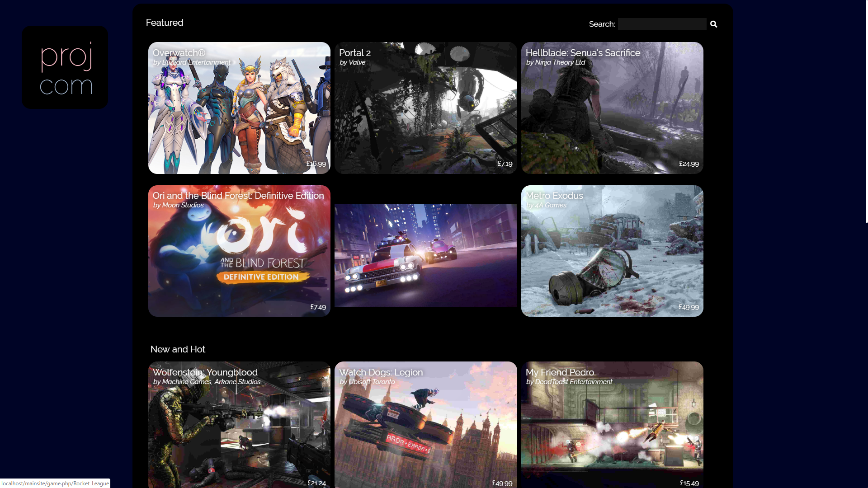The width and height of the screenshot is (868, 488).
Task: Open the Overwatch game page
Action: 239,108
